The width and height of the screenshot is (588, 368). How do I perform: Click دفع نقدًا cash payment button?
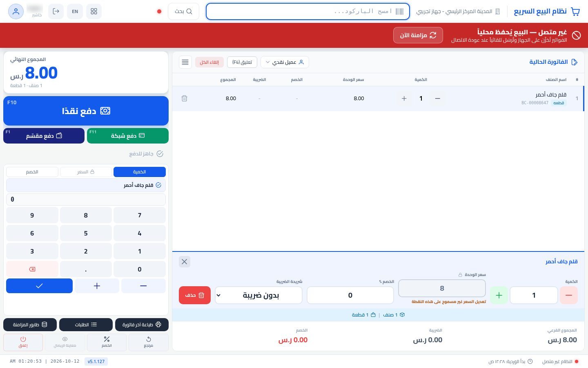point(86,111)
